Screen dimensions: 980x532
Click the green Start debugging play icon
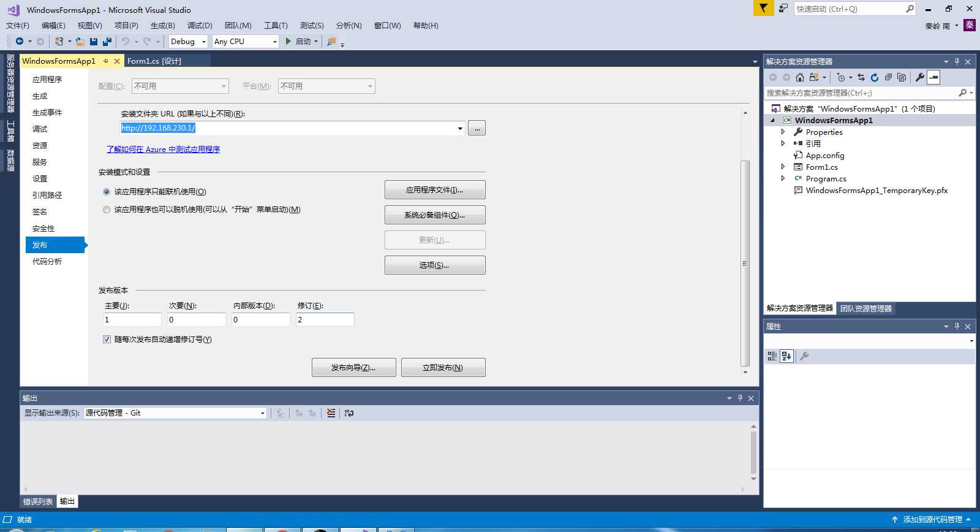point(288,41)
